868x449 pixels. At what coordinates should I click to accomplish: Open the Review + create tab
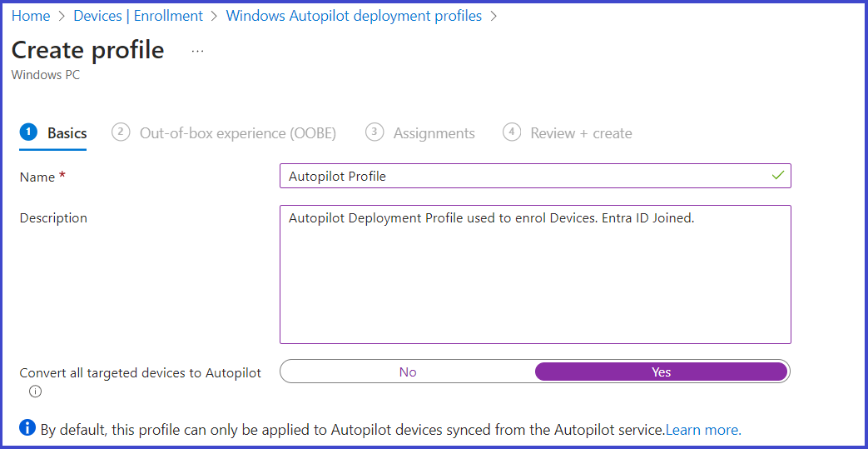click(x=581, y=133)
